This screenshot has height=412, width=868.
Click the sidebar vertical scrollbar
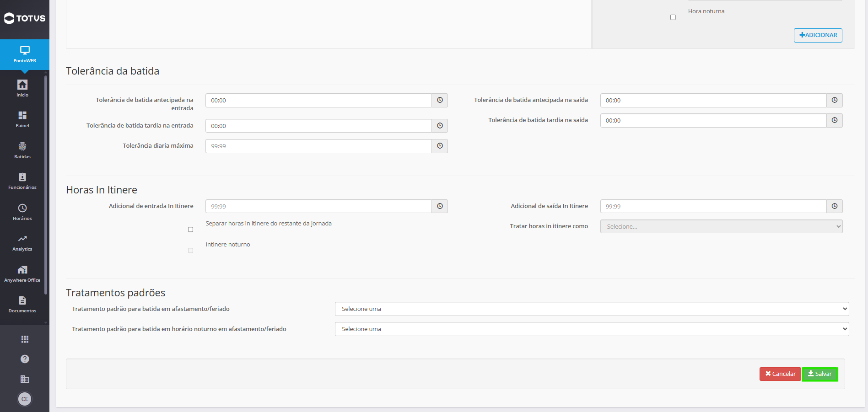click(46, 185)
